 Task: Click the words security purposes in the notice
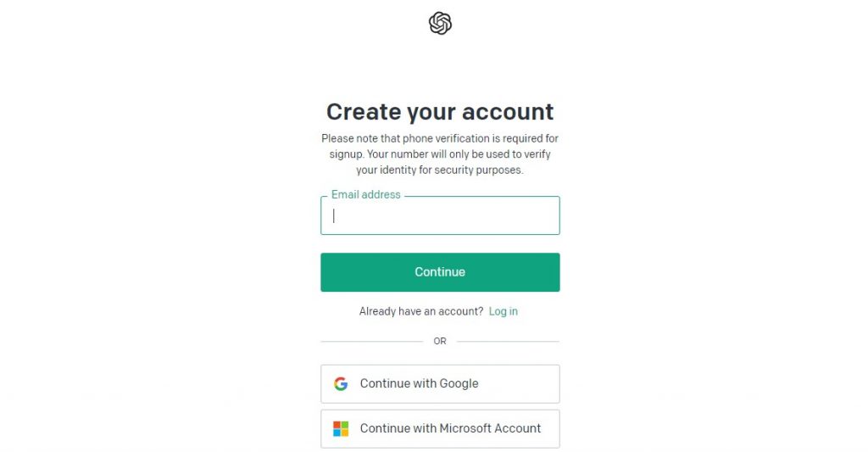[478, 170]
